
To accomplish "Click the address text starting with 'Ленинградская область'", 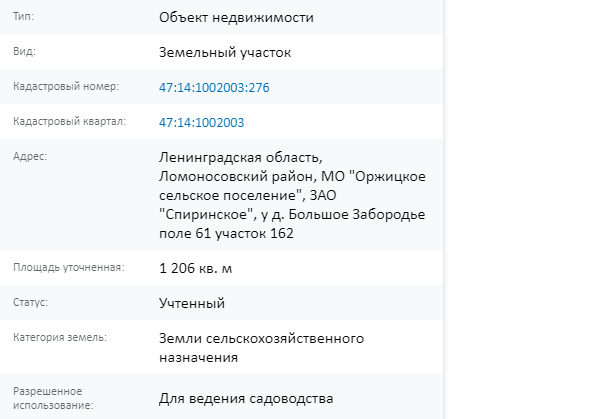I will (x=292, y=195).
